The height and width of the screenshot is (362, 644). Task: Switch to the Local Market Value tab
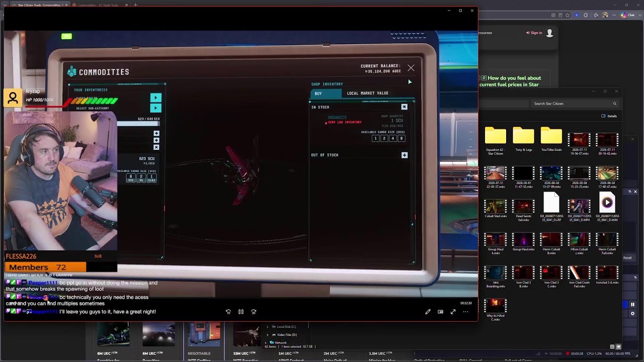click(x=367, y=94)
